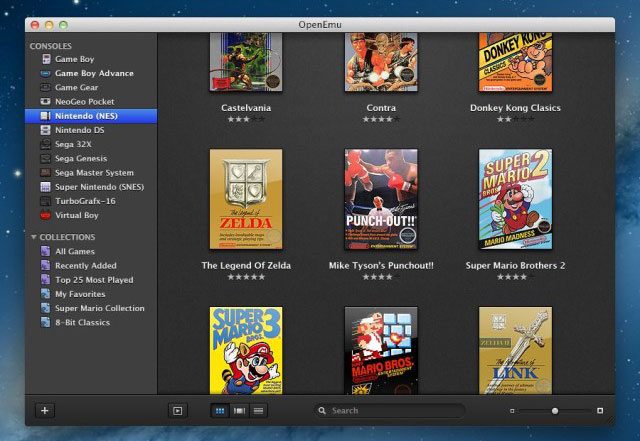Click the Sega 32X console icon
Image resolution: width=640 pixels, height=441 pixels.
46,145
